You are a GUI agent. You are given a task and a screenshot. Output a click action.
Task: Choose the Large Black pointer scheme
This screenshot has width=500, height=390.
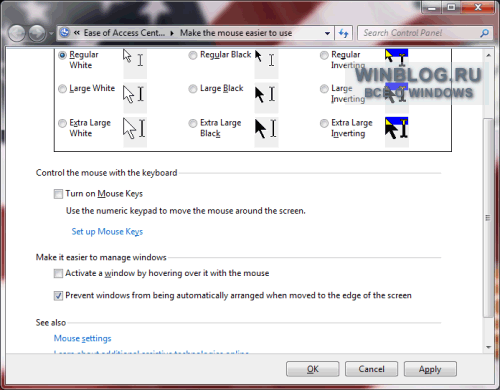[x=193, y=89]
